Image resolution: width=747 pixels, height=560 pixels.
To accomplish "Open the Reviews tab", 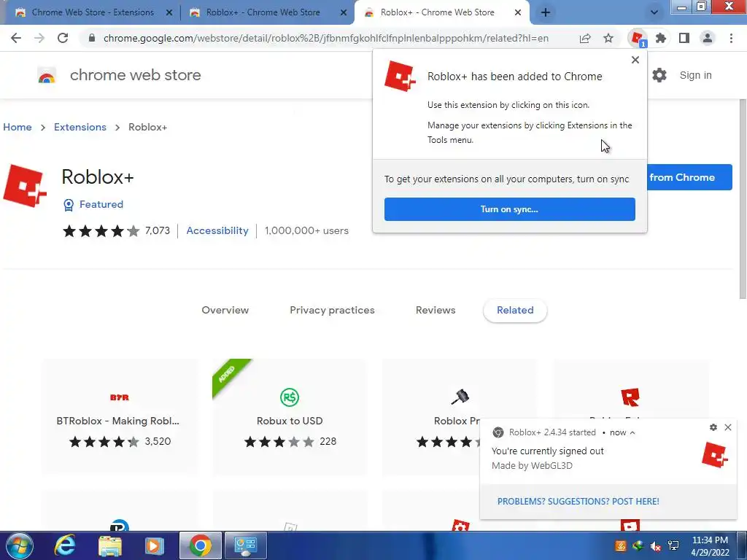I will pyautogui.click(x=436, y=311).
